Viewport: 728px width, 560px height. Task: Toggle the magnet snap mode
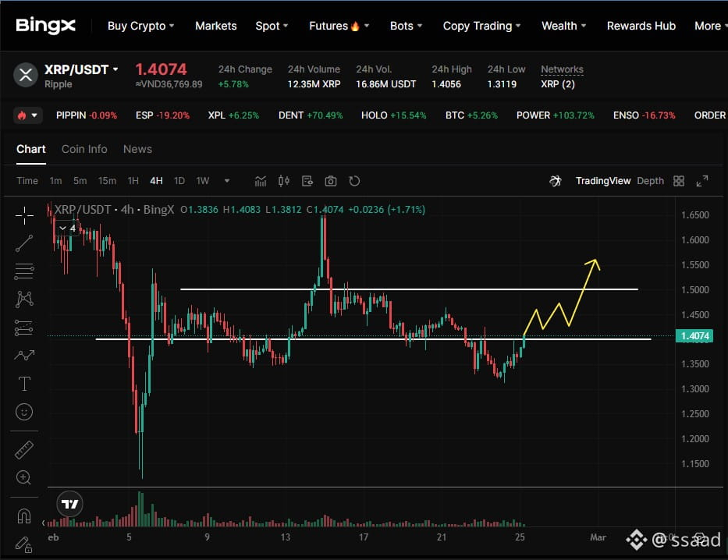(24, 516)
